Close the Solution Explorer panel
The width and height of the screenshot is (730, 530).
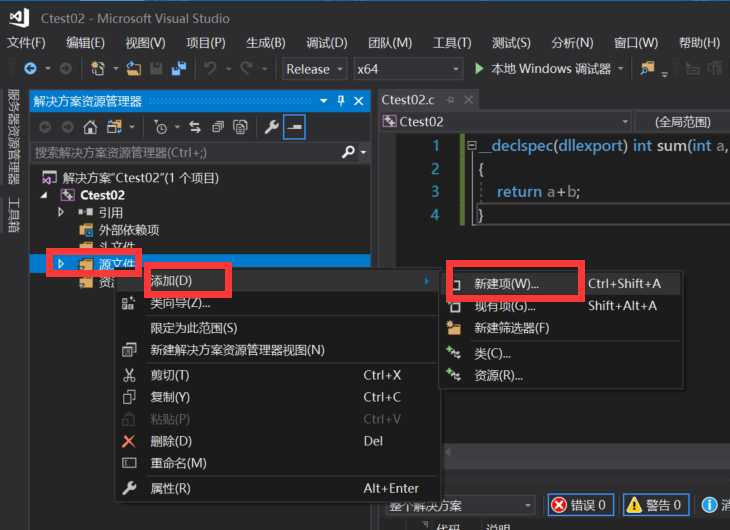tap(358, 101)
